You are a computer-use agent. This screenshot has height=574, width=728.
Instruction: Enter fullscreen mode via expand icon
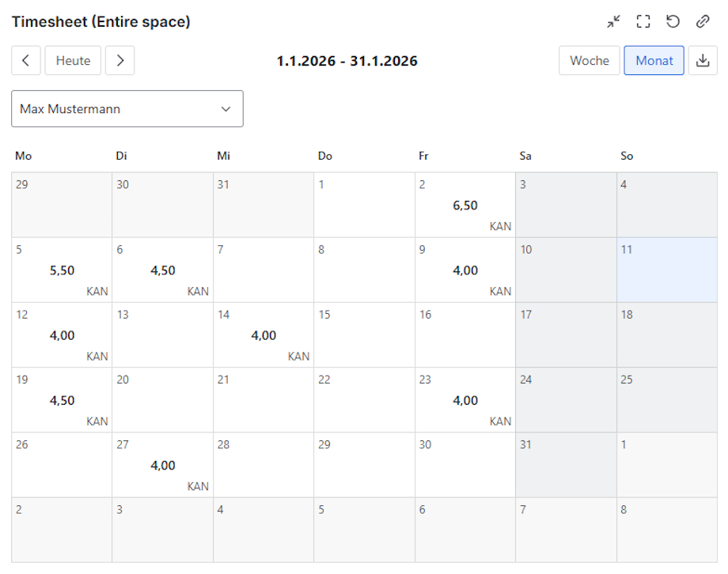(x=643, y=22)
